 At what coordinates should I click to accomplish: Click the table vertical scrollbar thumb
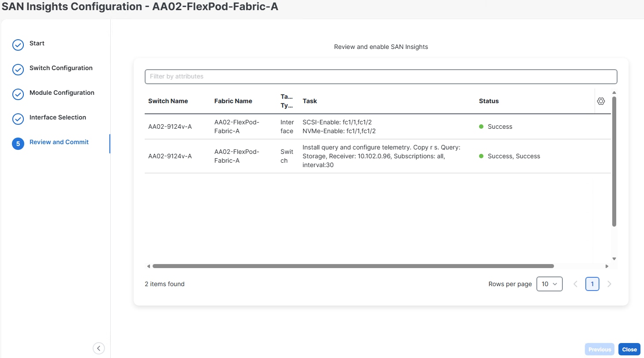(614, 161)
